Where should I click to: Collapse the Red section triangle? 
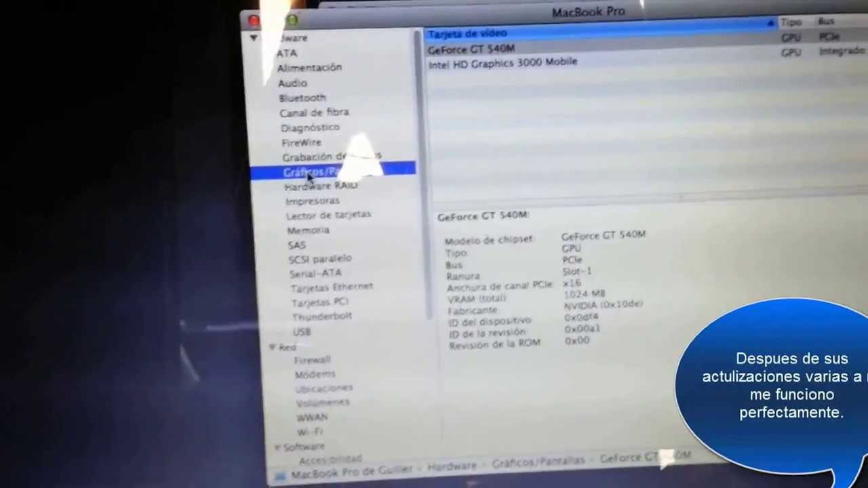pyautogui.click(x=272, y=347)
